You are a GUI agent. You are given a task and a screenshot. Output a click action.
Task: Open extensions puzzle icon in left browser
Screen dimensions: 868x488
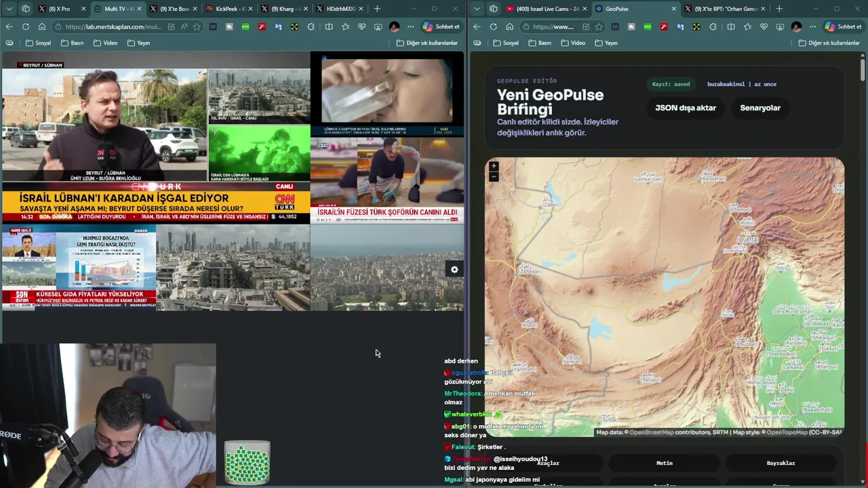(311, 26)
